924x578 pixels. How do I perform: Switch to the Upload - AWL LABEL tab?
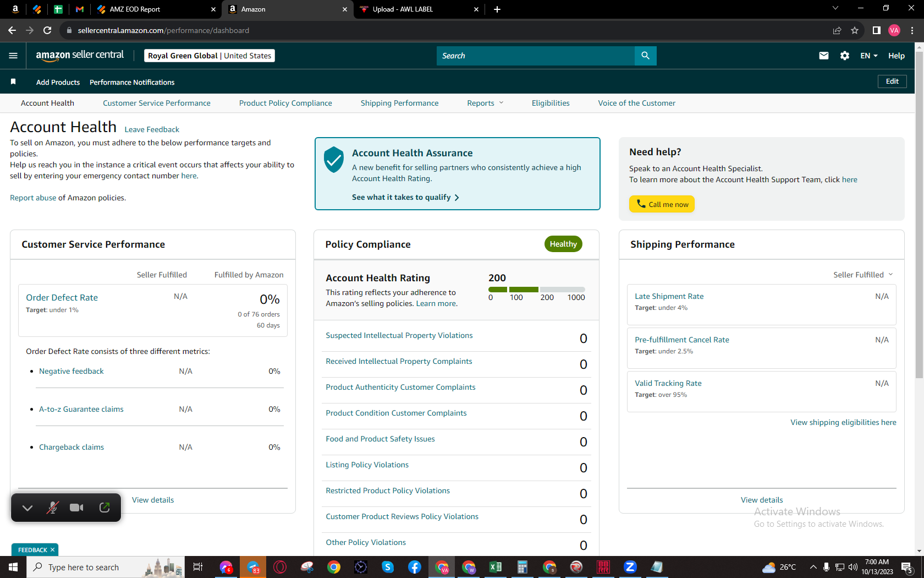(419, 9)
